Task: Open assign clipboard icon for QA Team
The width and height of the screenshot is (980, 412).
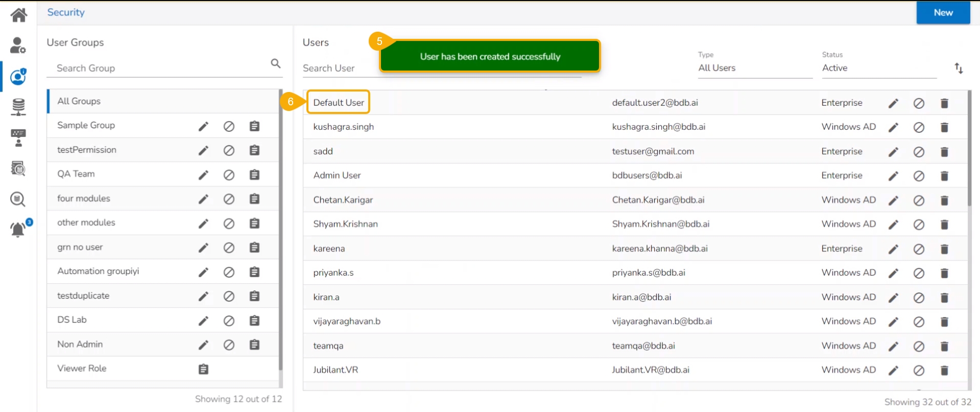Action: click(254, 175)
